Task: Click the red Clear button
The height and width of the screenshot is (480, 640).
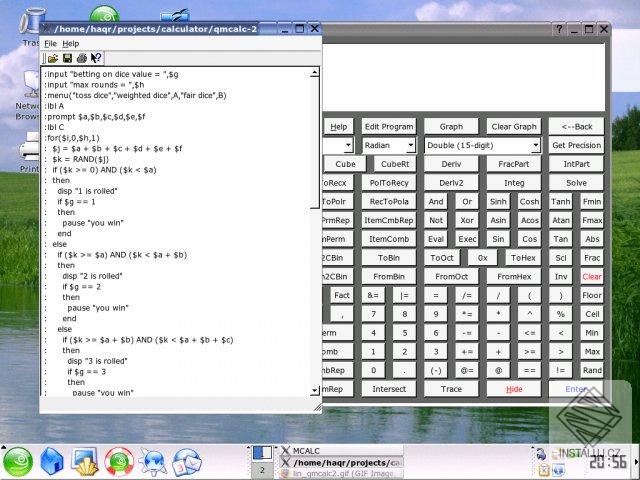Action: tap(592, 277)
